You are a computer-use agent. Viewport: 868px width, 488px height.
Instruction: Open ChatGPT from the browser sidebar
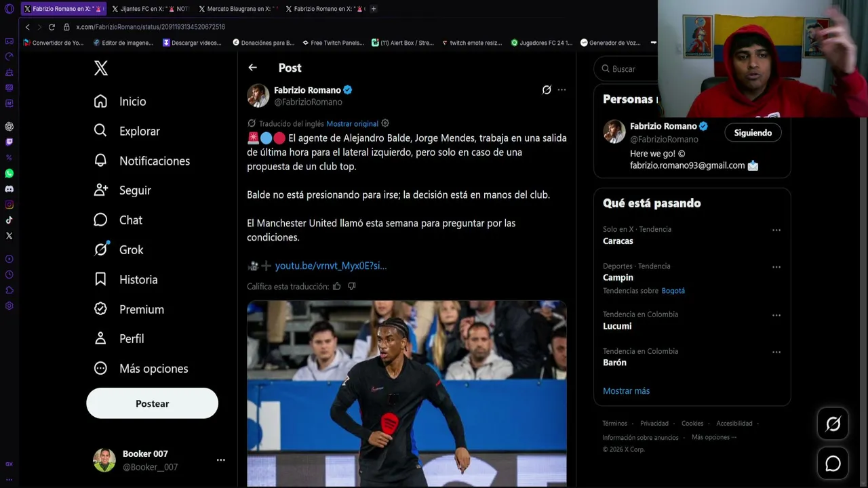point(9,127)
